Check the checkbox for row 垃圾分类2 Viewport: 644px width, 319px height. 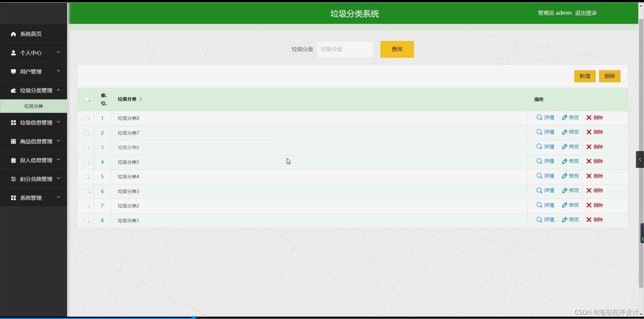(87, 206)
